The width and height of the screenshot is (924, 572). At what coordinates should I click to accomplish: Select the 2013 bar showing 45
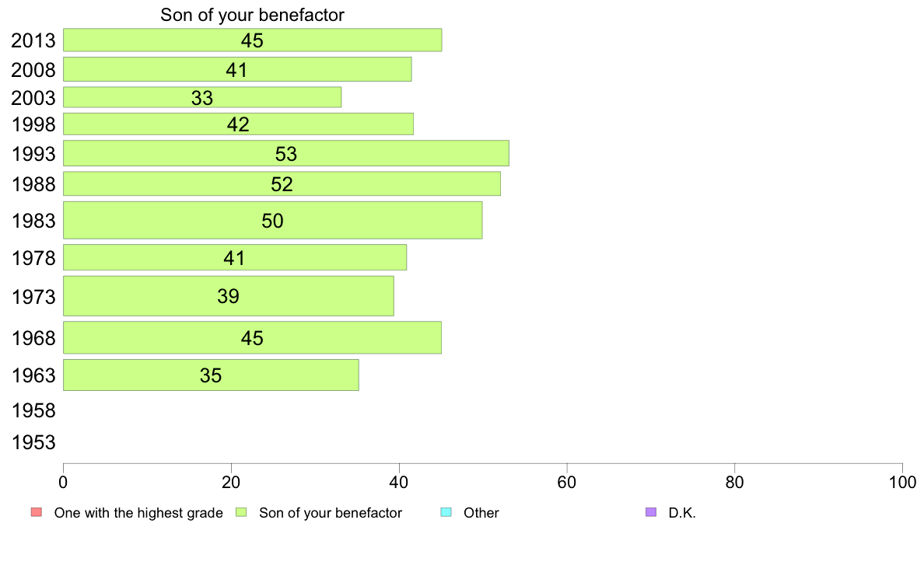(252, 40)
